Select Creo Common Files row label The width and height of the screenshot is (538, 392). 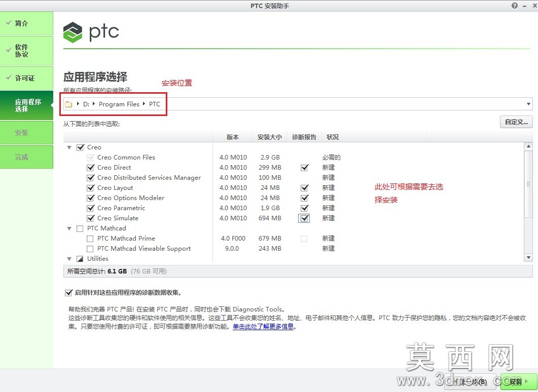(126, 158)
